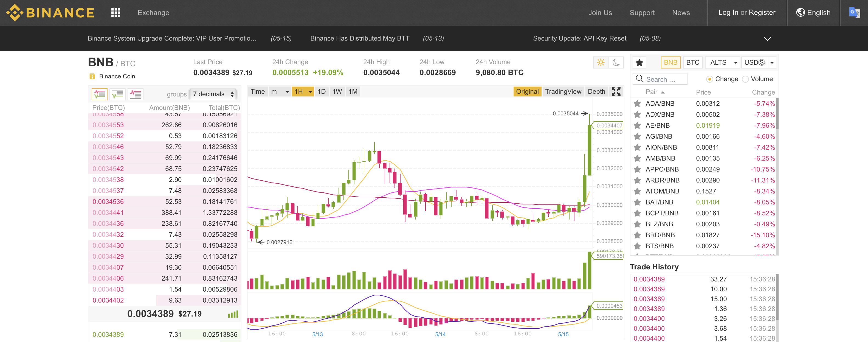The image size is (868, 342).
Task: Click the favorites star filter button
Action: click(x=639, y=62)
